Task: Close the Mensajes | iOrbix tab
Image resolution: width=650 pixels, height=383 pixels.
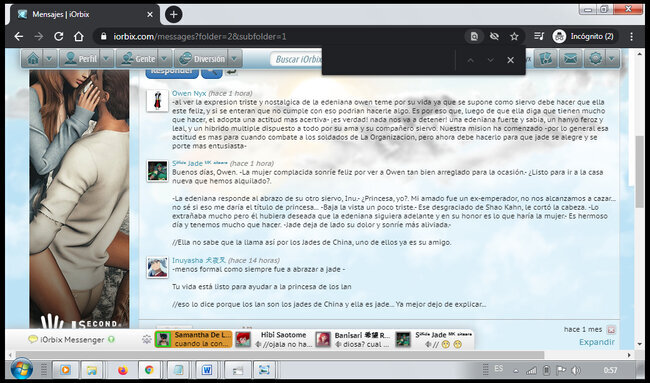Action: (150, 15)
